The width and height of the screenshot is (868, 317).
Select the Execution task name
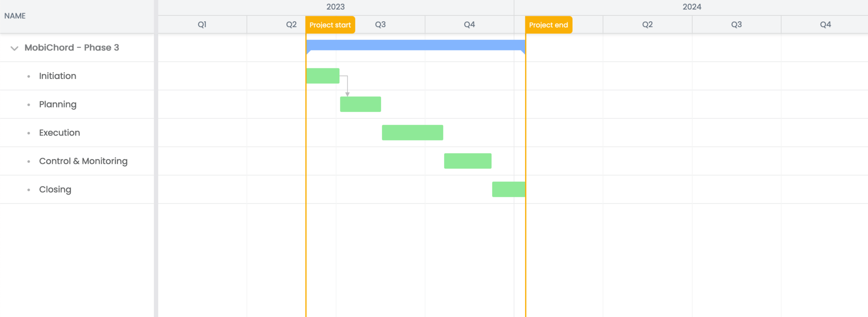click(59, 133)
